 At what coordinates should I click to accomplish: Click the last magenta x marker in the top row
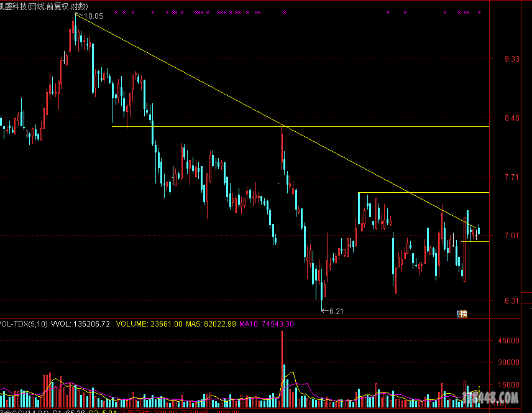coord(479,12)
